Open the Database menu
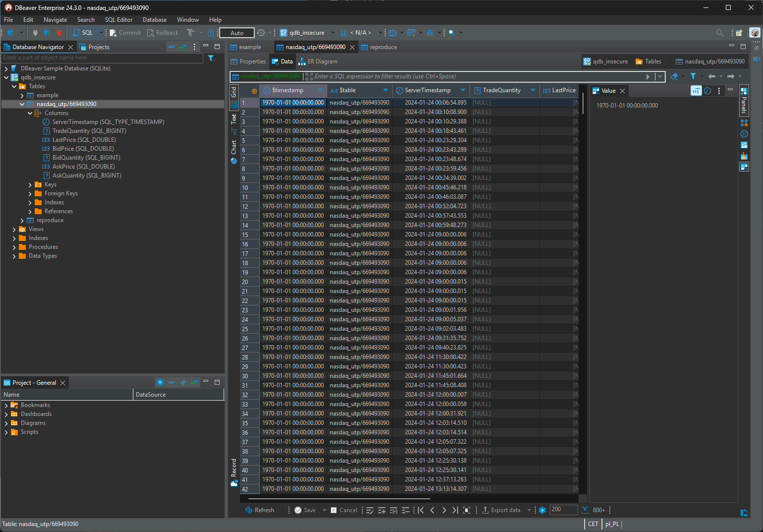 tap(155, 20)
